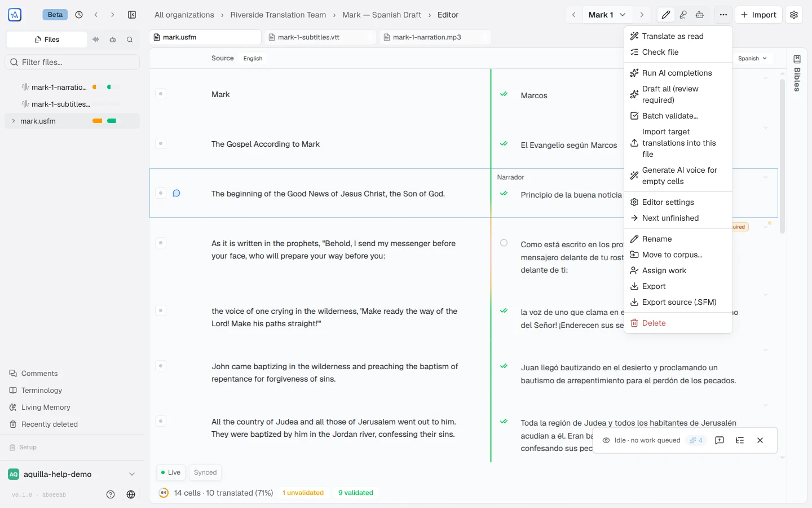Viewport: 812px width, 508px height.
Task: Open the history clock icon
Action: click(79, 15)
